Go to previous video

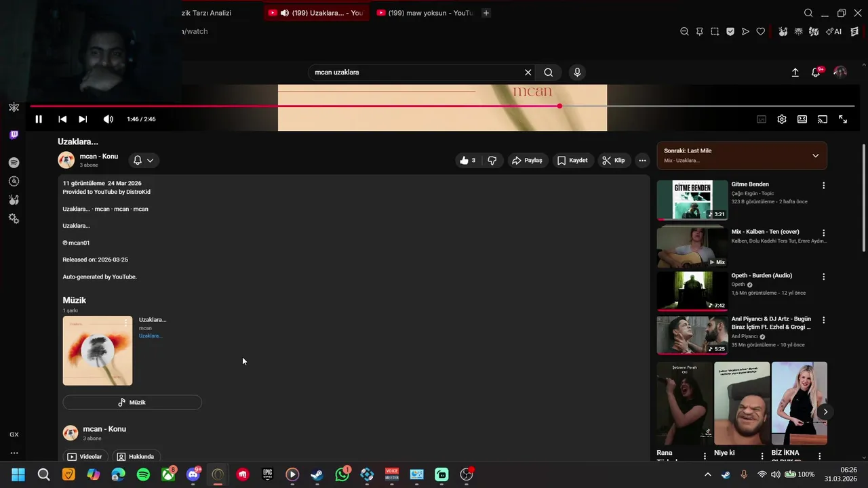pyautogui.click(x=62, y=119)
